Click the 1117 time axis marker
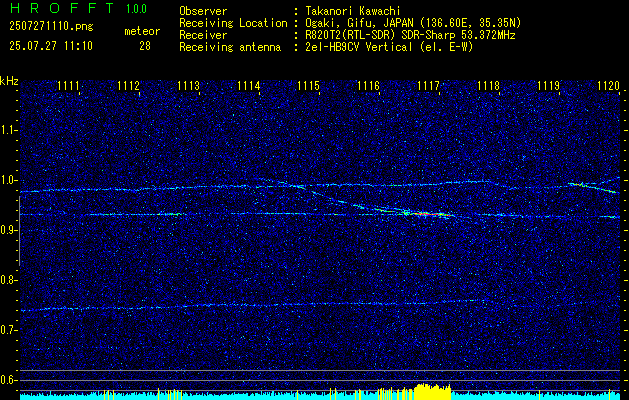The width and height of the screenshot is (629, 400). point(428,85)
